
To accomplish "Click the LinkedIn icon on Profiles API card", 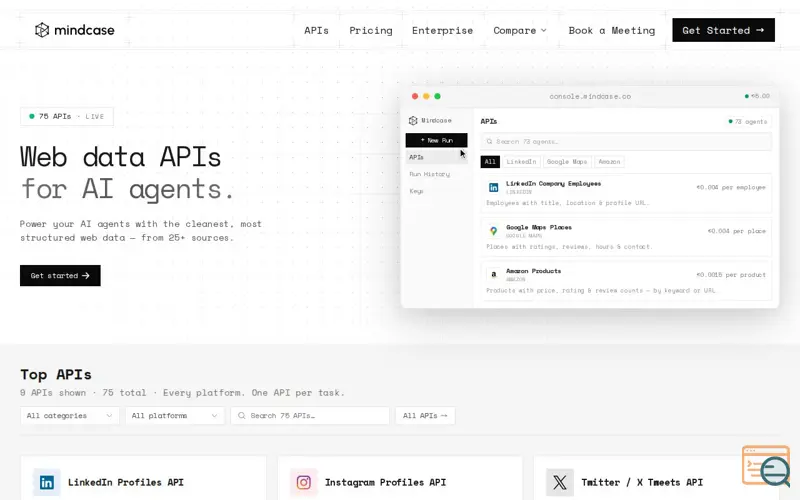I will coord(46,482).
